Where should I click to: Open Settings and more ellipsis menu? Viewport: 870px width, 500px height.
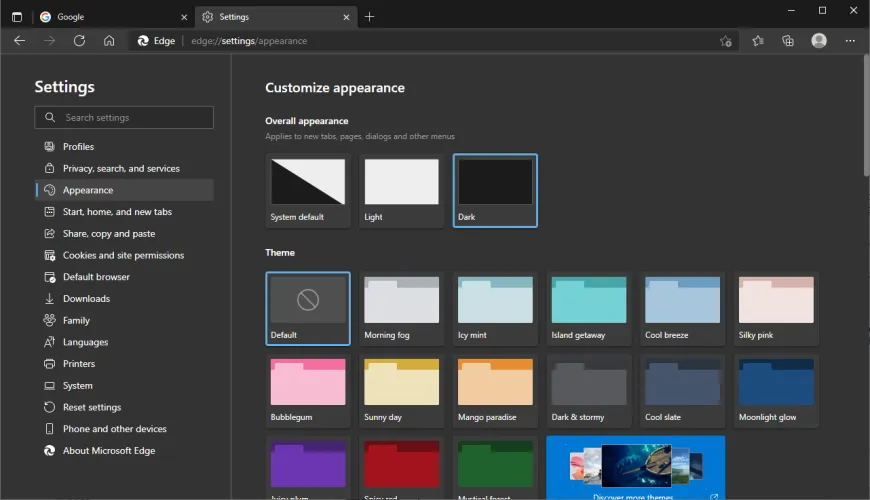click(850, 41)
